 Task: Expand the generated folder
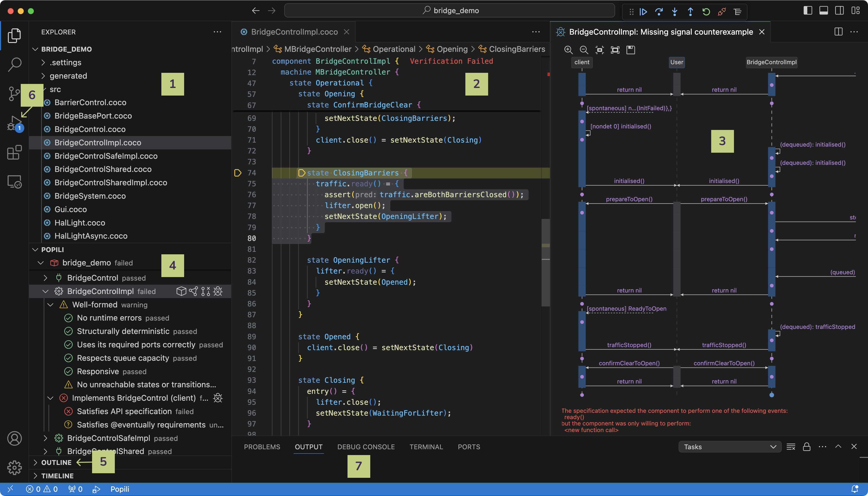coord(43,76)
